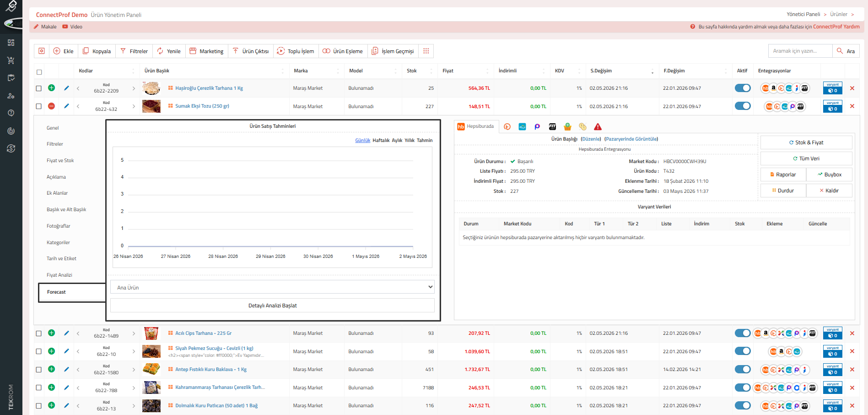Toggle active switch for Antep Fıstıklı Baklava
This screenshot has height=415, width=868.
tap(743, 369)
